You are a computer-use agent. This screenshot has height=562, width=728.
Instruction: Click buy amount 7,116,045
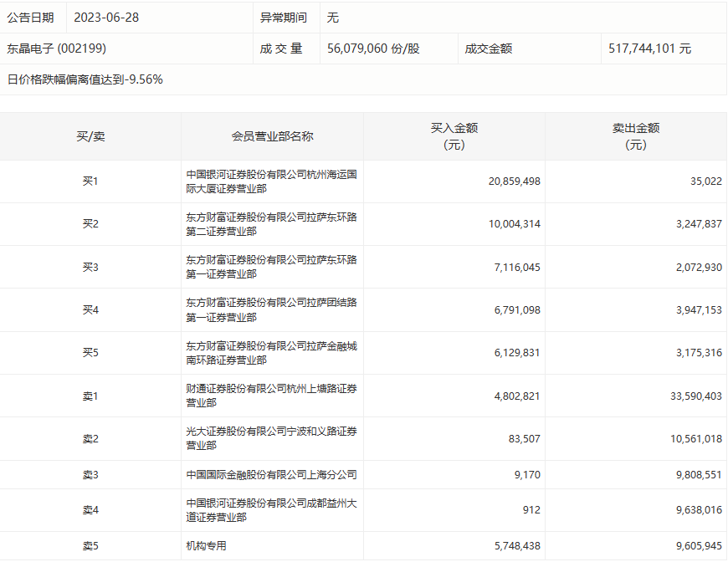coord(517,268)
